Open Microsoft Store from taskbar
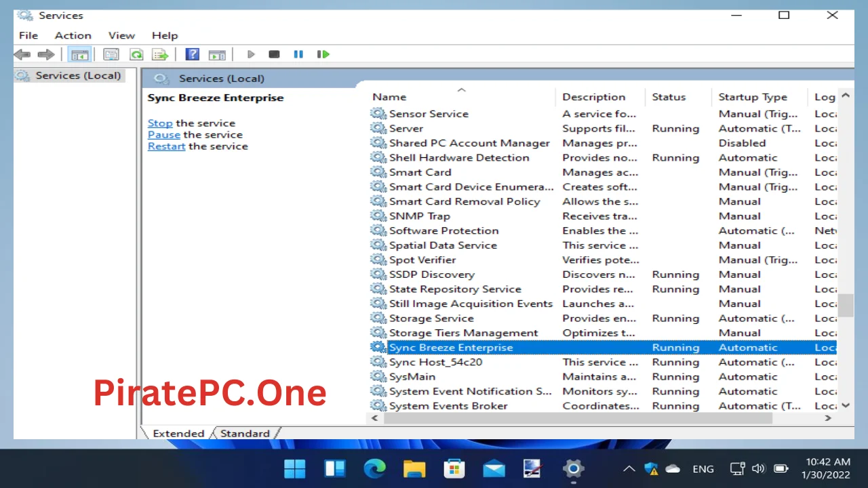Image resolution: width=868 pixels, height=488 pixels. pyautogui.click(x=454, y=468)
